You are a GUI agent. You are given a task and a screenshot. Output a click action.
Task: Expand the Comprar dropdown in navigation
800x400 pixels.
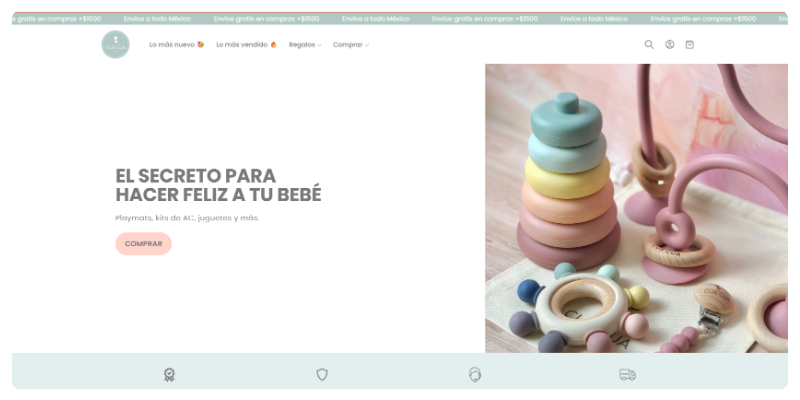click(350, 44)
